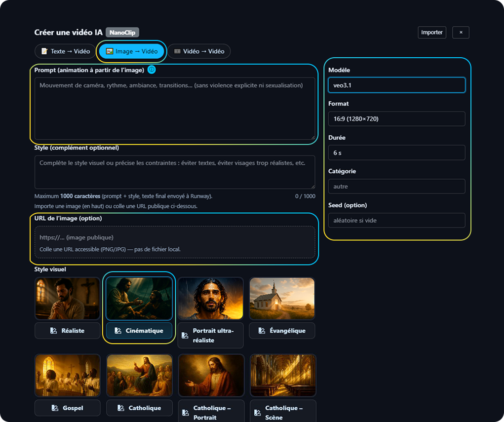Click the info icon beside Prompt label
Screen dimensions: 504x422
[x=152, y=70]
